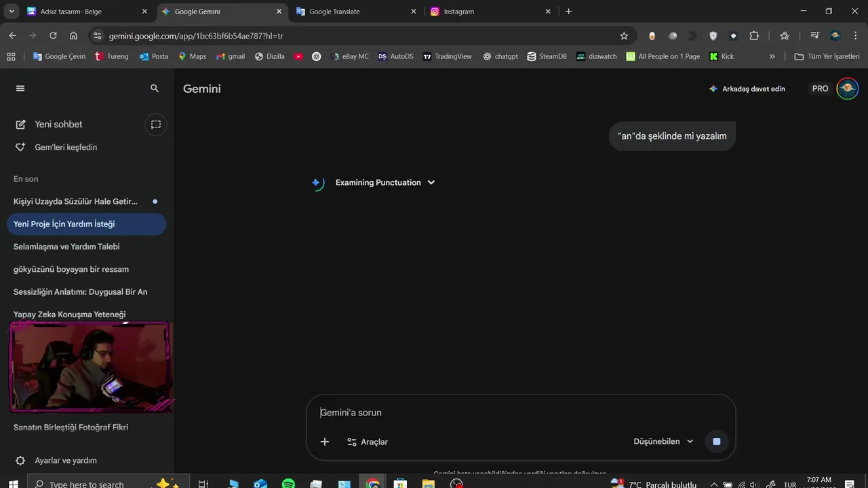Image resolution: width=868 pixels, height=488 pixels.
Task: Open the Tüm Yer İşaretleri folder
Action: coord(827,56)
